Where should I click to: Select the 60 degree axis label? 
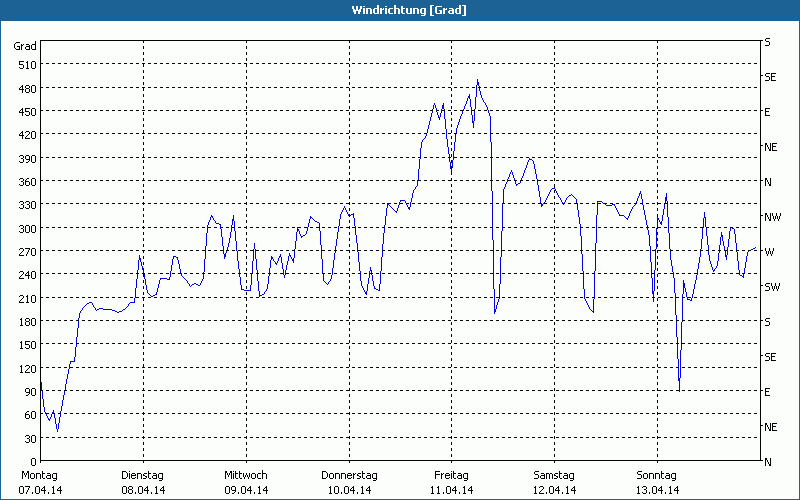click(31, 415)
